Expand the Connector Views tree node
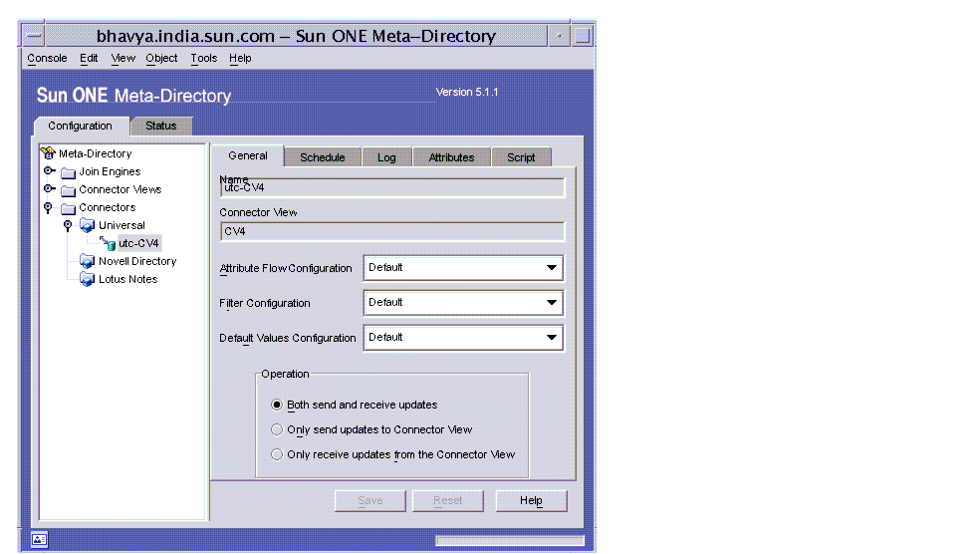 (50, 189)
